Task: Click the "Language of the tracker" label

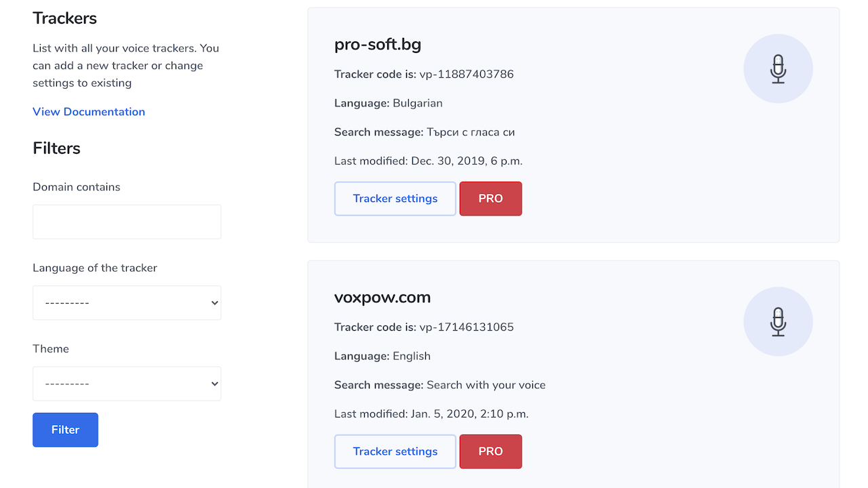Action: (95, 268)
